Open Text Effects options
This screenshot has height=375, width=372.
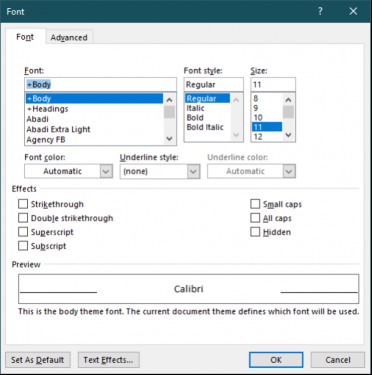109,360
